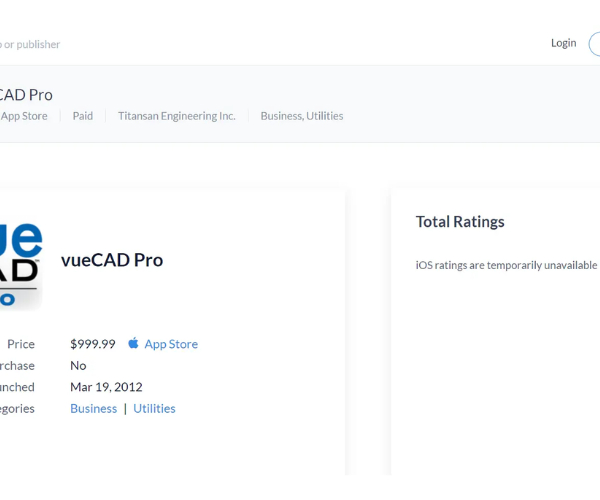The image size is (600, 500).
Task: Click the vueCAD Pro app icon thumbnail
Action: 20,265
